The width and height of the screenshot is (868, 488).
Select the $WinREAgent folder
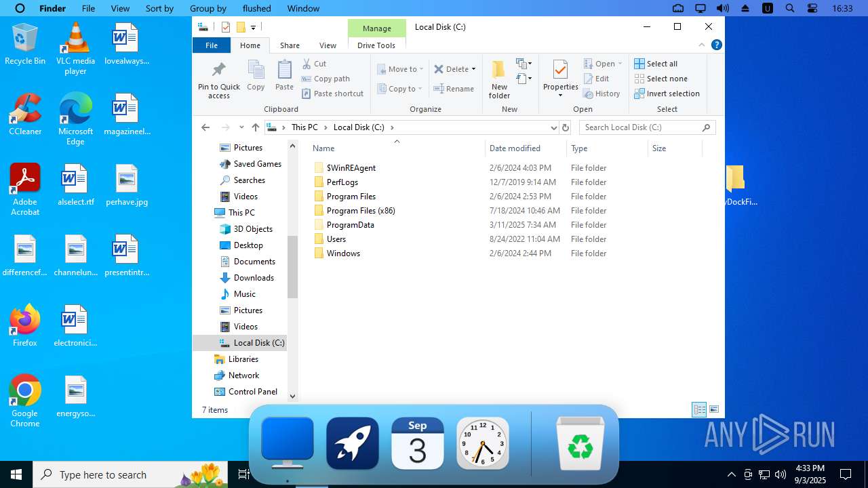[x=351, y=168]
